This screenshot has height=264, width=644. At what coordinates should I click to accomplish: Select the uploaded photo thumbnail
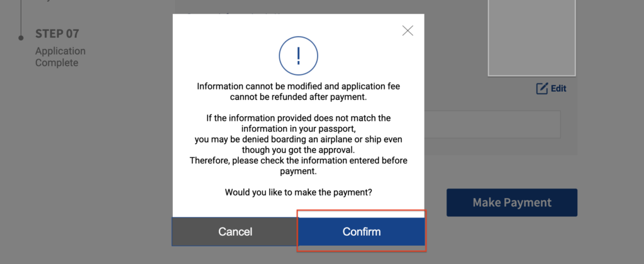click(x=531, y=38)
